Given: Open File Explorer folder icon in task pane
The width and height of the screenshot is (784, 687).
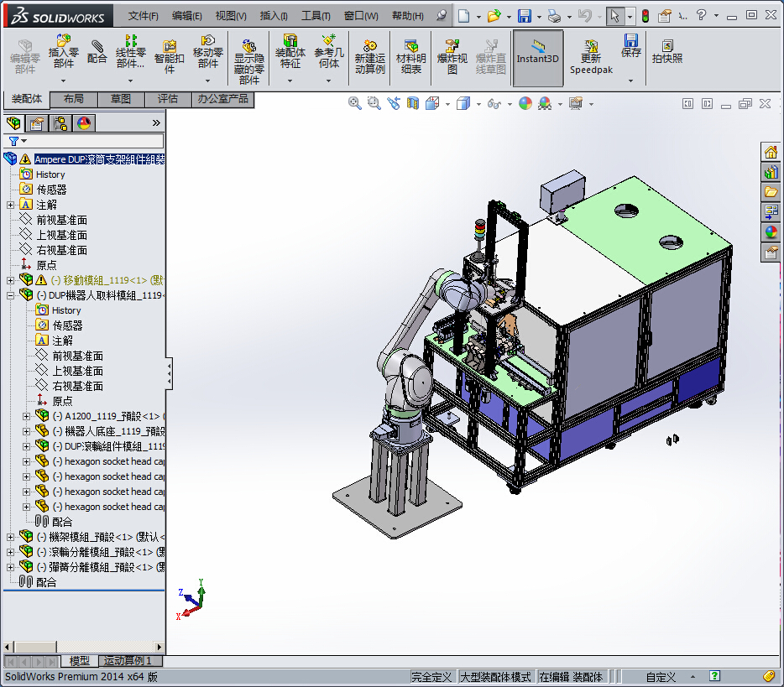Looking at the screenshot, I should pyautogui.click(x=771, y=192).
